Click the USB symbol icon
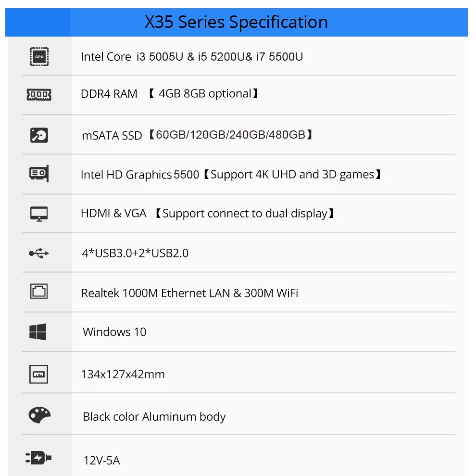 [39, 253]
